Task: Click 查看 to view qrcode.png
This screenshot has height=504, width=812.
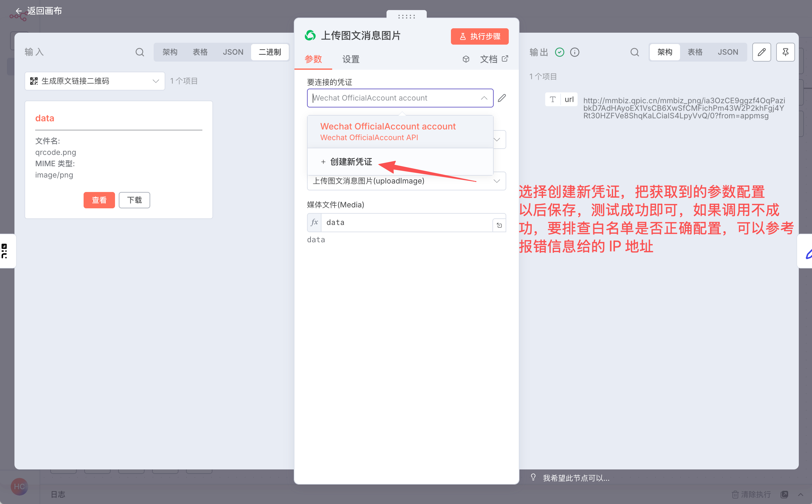Action: coord(99,200)
